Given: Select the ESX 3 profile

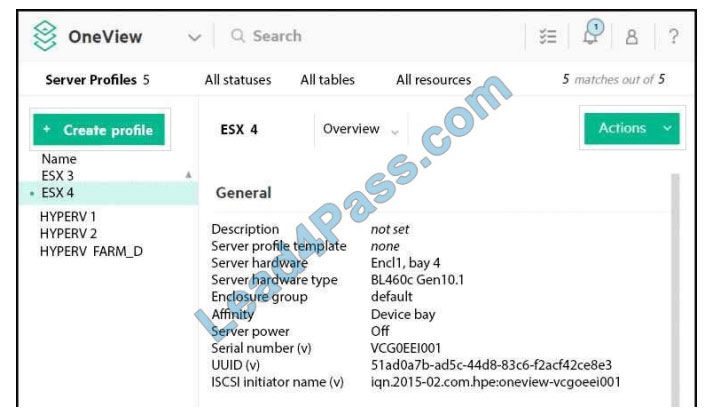Looking at the screenshot, I should click(57, 176).
